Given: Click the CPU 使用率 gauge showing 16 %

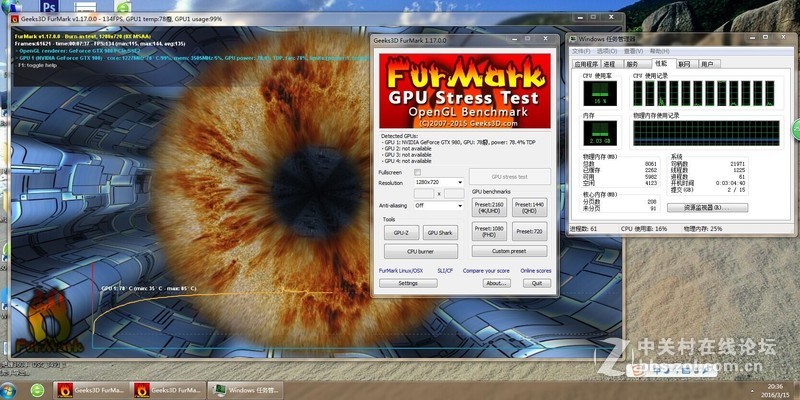Looking at the screenshot, I should point(599,93).
